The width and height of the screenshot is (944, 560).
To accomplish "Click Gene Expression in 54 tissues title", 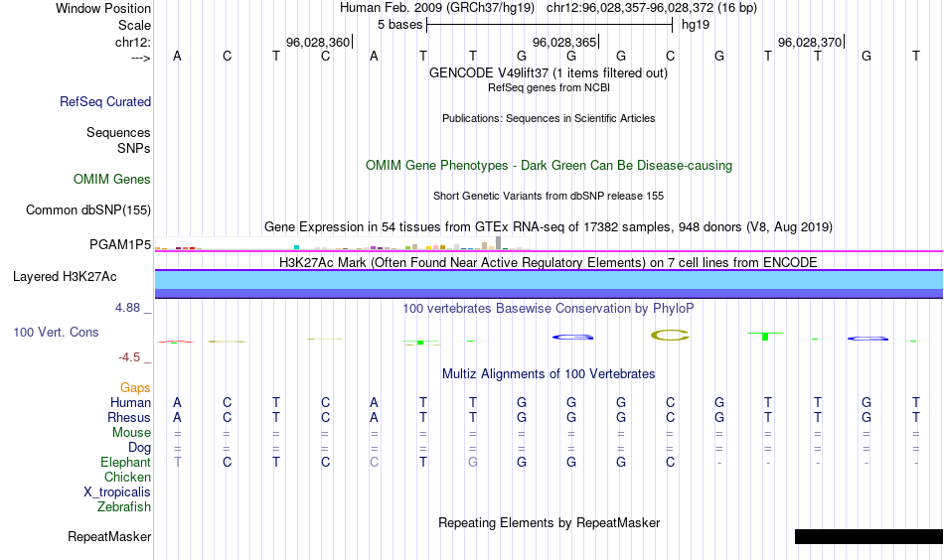I will pyautogui.click(x=549, y=226).
